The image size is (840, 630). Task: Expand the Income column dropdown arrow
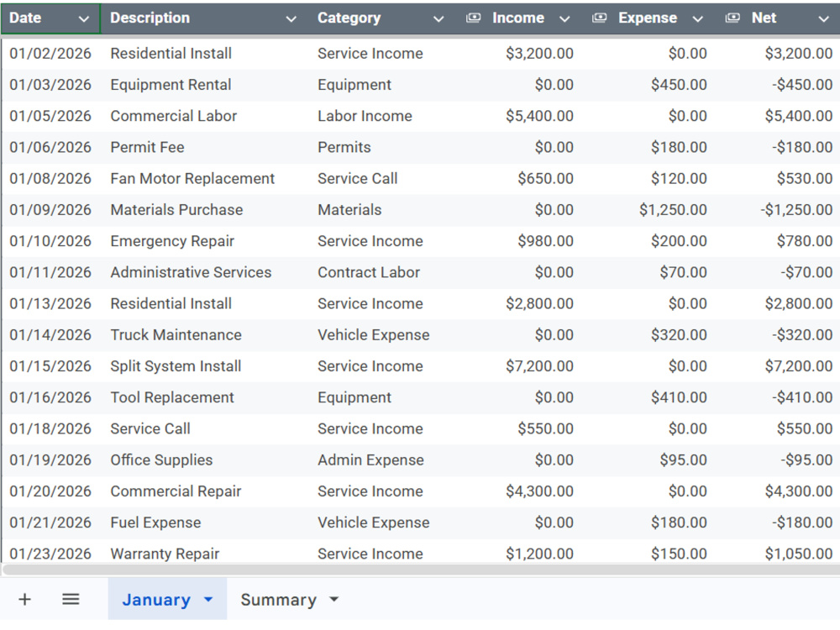coord(564,18)
